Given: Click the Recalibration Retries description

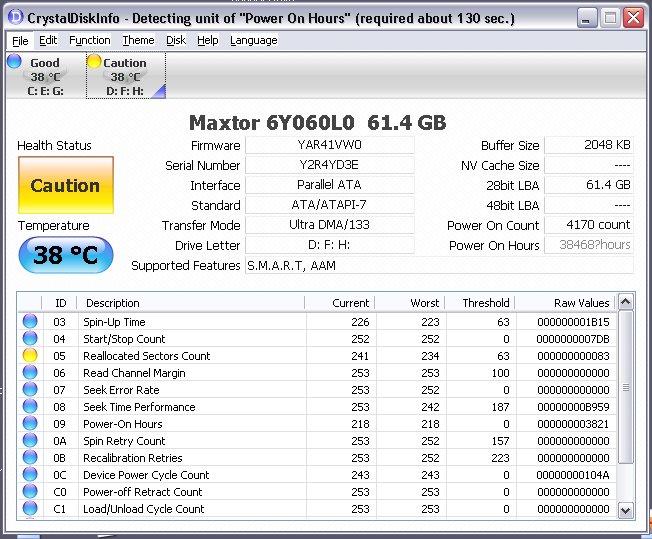Looking at the screenshot, I should [133, 458].
